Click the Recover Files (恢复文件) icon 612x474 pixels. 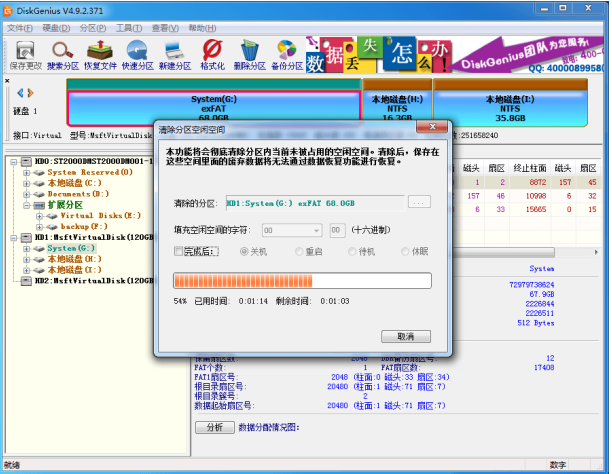click(x=100, y=56)
